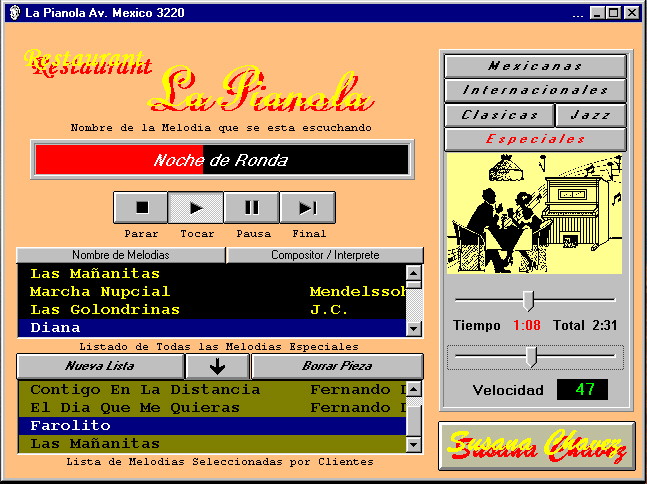Select Contigo En La Distancia in client list
Viewport: 647px width, 484px height.
[x=212, y=390]
